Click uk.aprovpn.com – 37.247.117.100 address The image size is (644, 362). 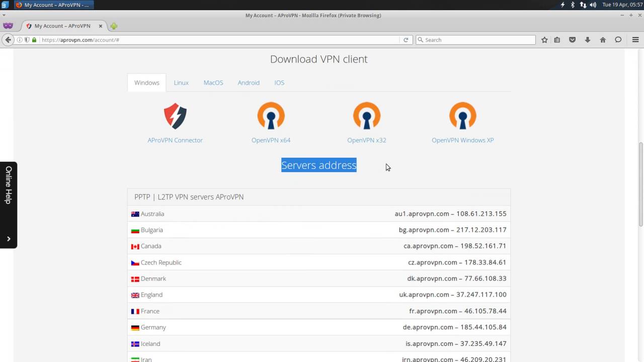[453, 295]
